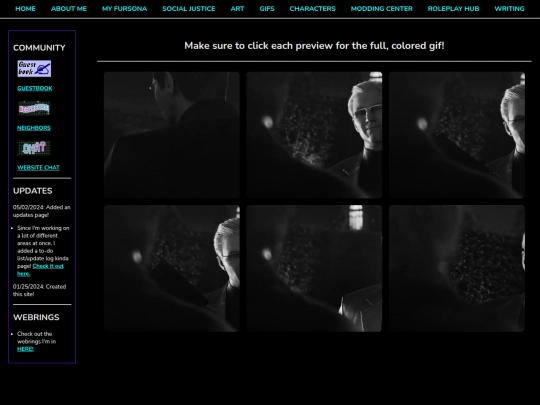Go to the Home page
This screenshot has height=405, width=540.
point(25,9)
